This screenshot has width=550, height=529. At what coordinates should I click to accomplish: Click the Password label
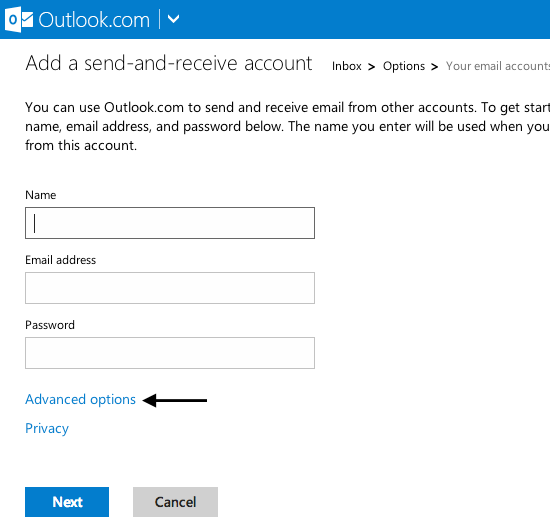click(x=50, y=325)
